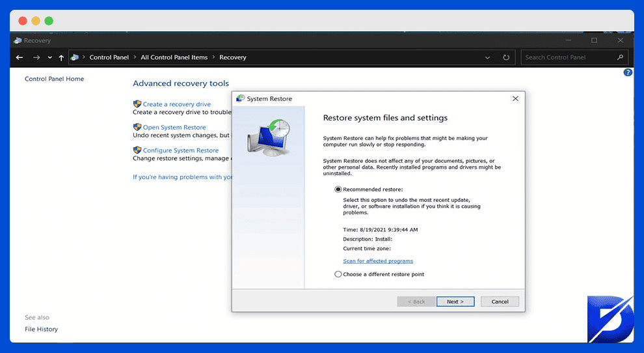The image size is (644, 353).
Task: Click shield icon beside Create a recovery drive
Action: pyautogui.click(x=137, y=104)
